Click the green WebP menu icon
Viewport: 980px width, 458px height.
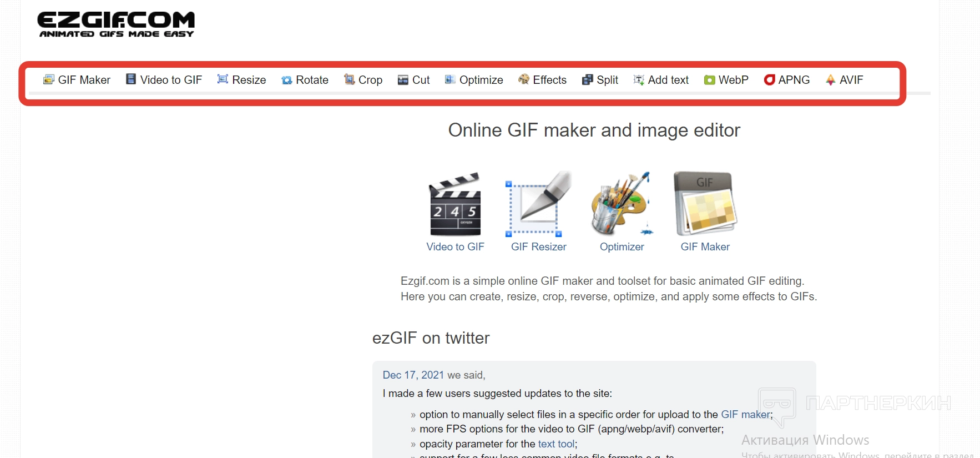tap(710, 80)
